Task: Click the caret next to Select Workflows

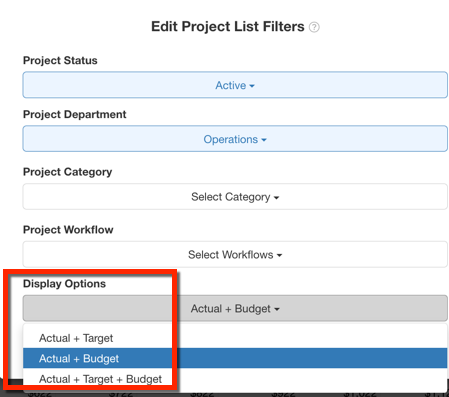Action: tap(279, 256)
